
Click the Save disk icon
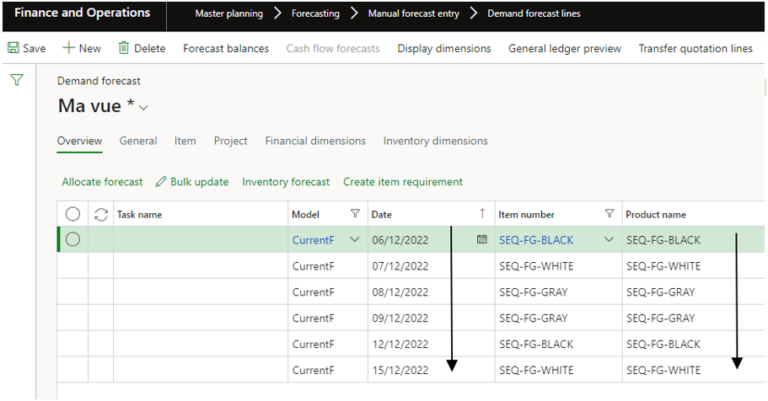pyautogui.click(x=13, y=48)
